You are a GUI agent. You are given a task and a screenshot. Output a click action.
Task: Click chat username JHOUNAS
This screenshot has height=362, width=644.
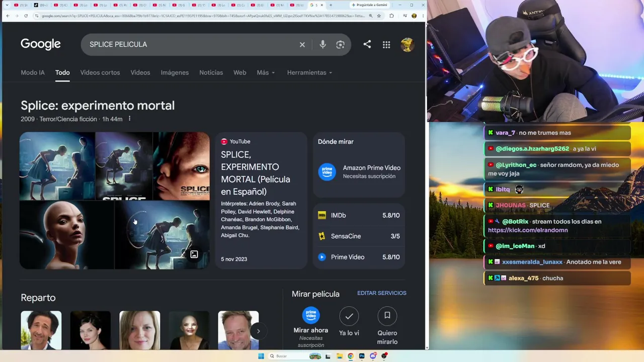pos(511,205)
